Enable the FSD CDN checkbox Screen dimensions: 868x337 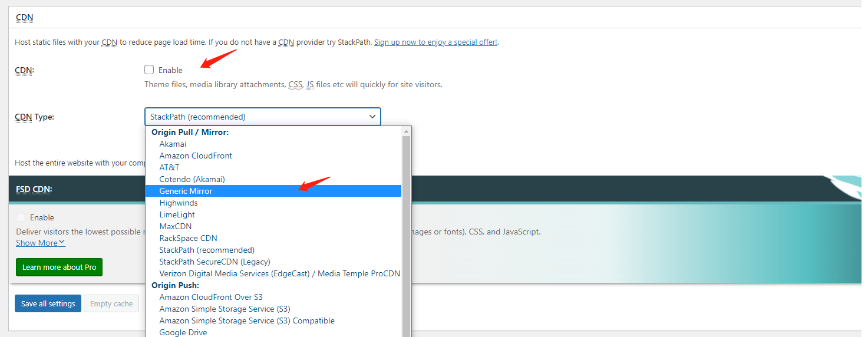point(21,217)
